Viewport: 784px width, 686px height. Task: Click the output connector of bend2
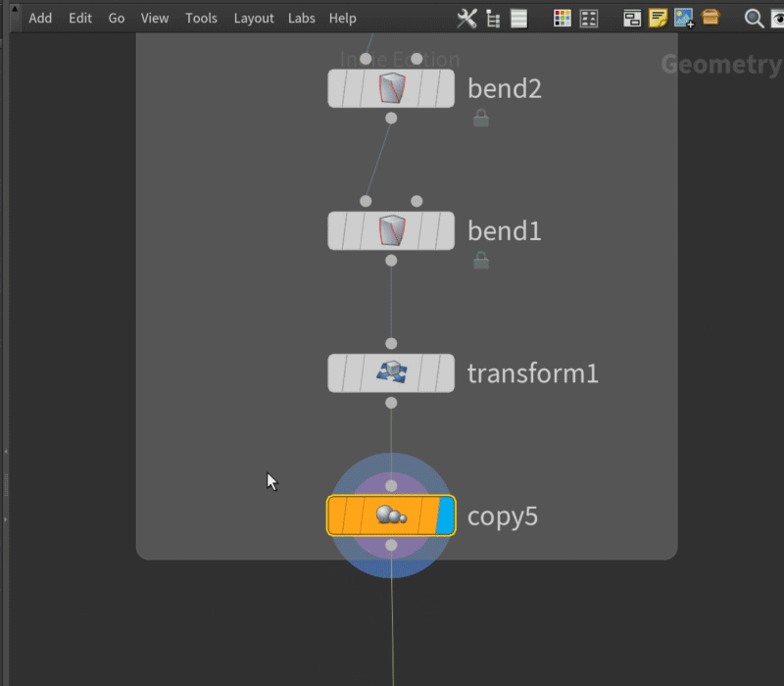pyautogui.click(x=391, y=118)
